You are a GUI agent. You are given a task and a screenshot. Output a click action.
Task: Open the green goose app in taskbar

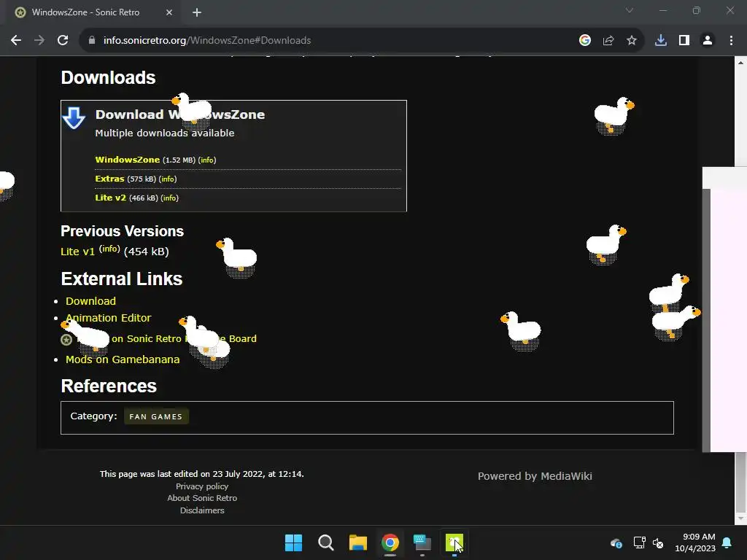tap(454, 542)
